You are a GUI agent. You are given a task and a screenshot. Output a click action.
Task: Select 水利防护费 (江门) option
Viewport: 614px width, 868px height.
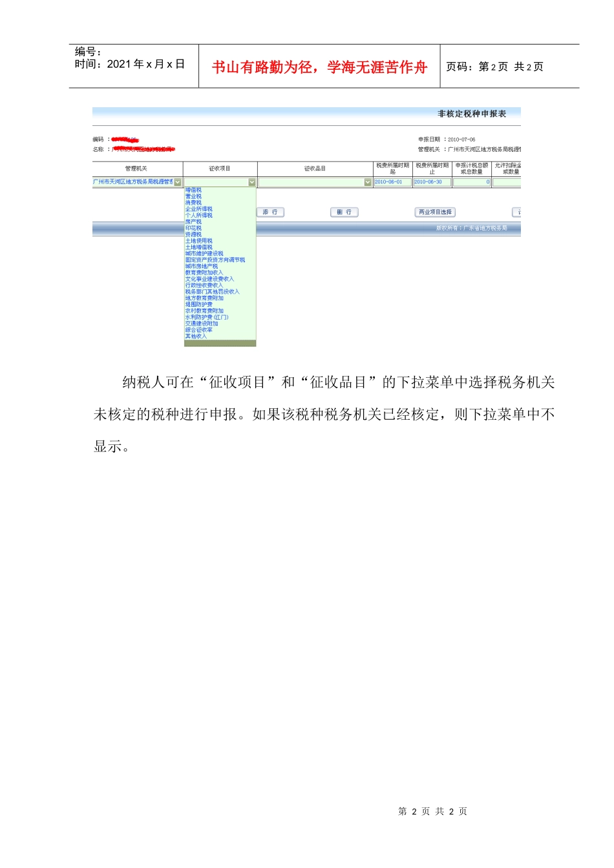207,317
